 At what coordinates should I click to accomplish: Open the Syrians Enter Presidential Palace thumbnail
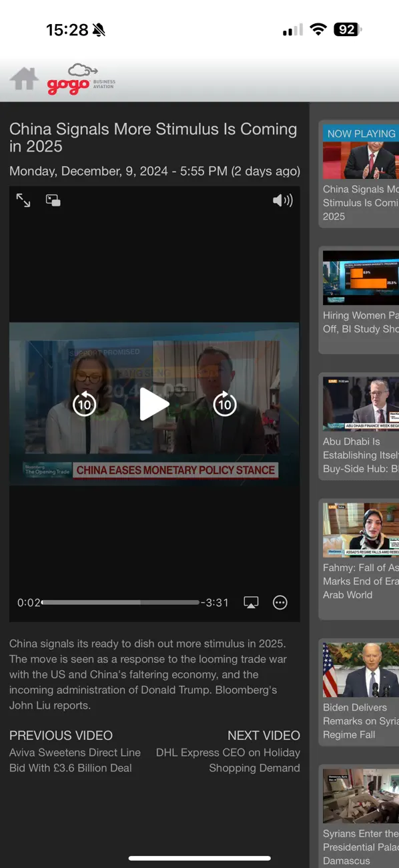[361, 796]
